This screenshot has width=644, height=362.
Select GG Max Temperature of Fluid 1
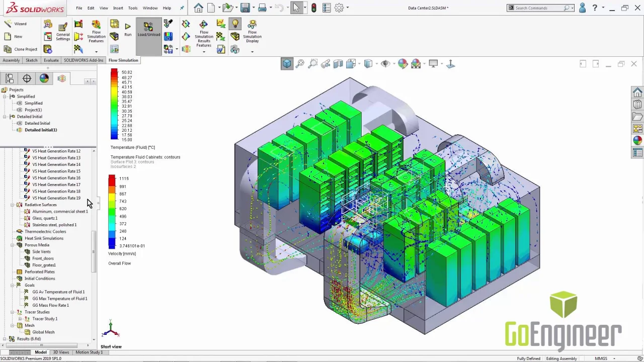[59, 299]
